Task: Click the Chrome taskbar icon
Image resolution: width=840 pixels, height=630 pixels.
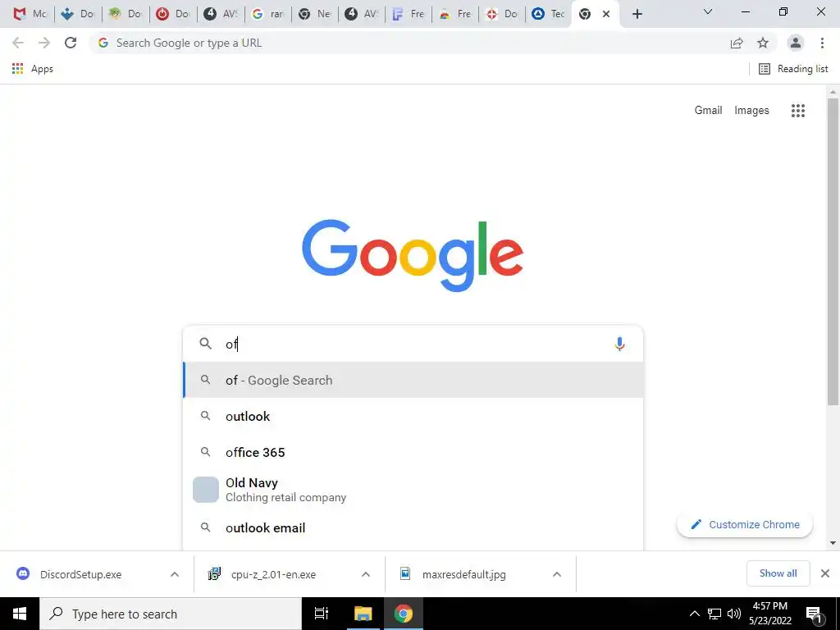Action: click(x=404, y=614)
